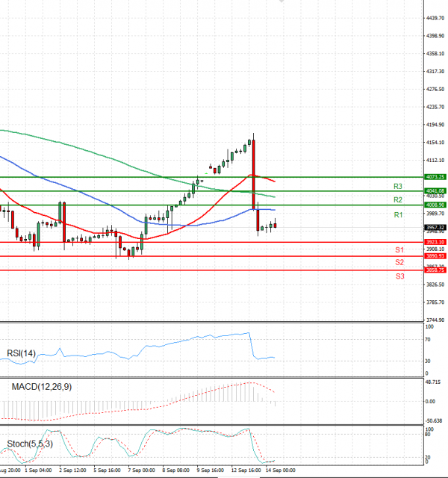Screen dimensions: 448x478
Task: Click the 30 level on RSI axis
Action: click(428, 361)
